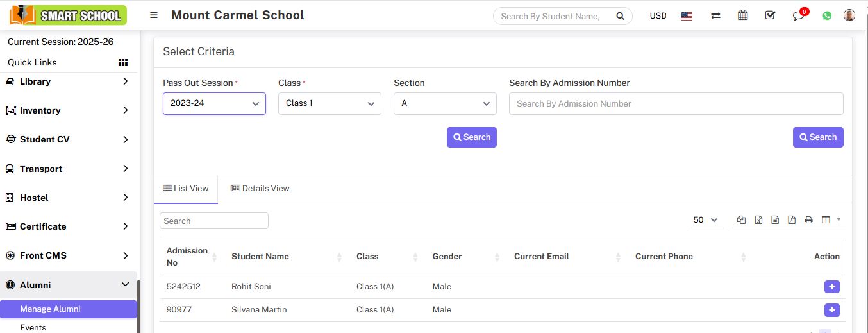The width and height of the screenshot is (868, 333).
Task: Print the alumni table
Action: pos(808,219)
